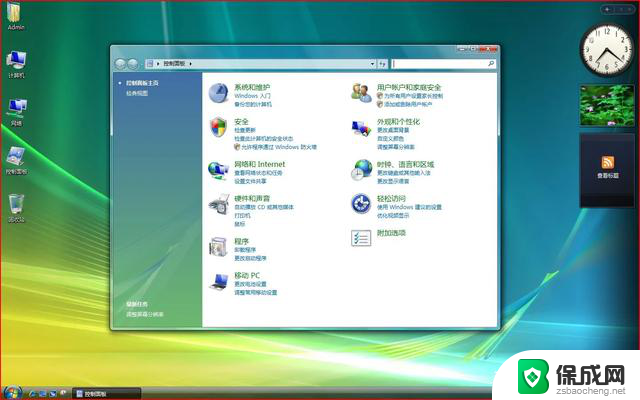Open the 附加选项 heading

[x=391, y=233]
